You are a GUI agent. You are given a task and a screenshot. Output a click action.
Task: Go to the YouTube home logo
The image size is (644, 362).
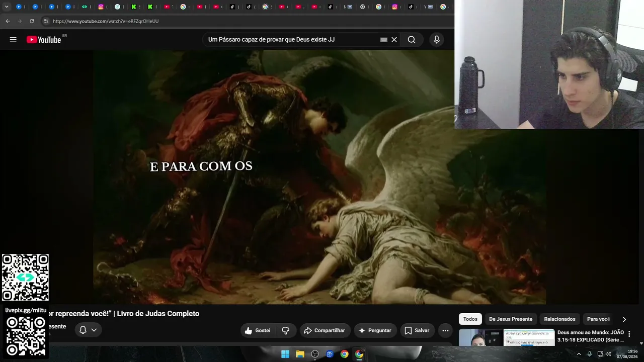(44, 40)
